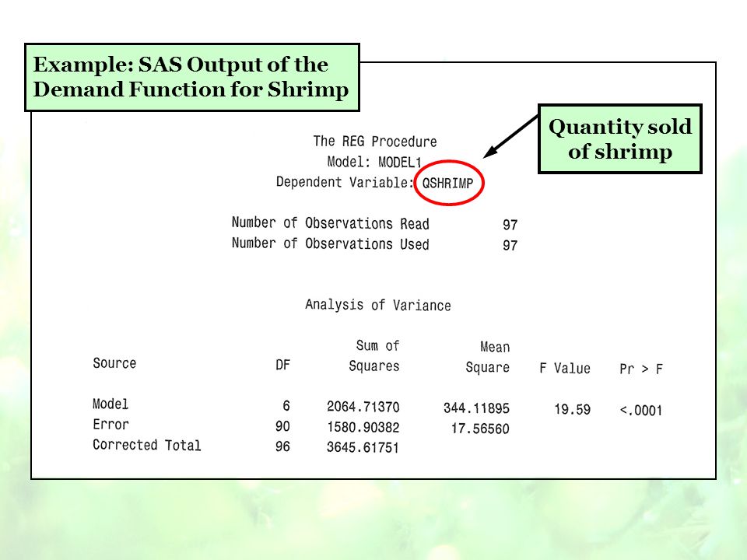Viewport: 747px width, 560px height.
Task: Click the Model DF value 6
Action: point(286,406)
